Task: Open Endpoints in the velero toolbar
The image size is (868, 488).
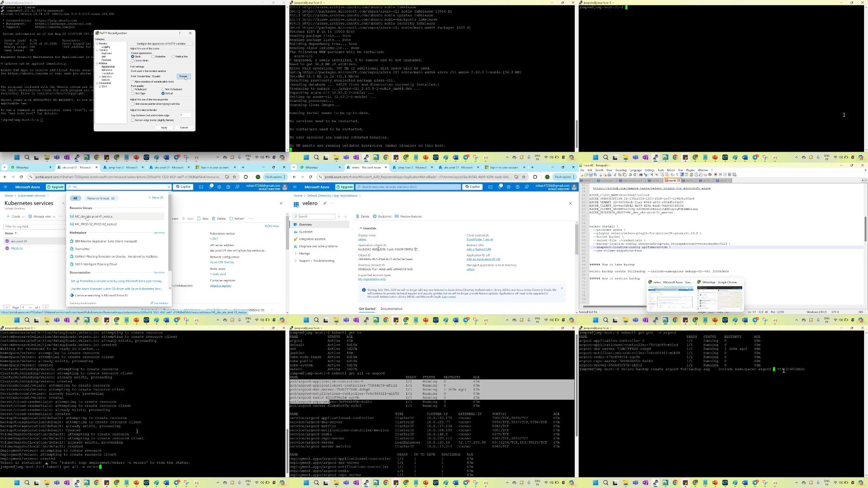Action: 382,216
